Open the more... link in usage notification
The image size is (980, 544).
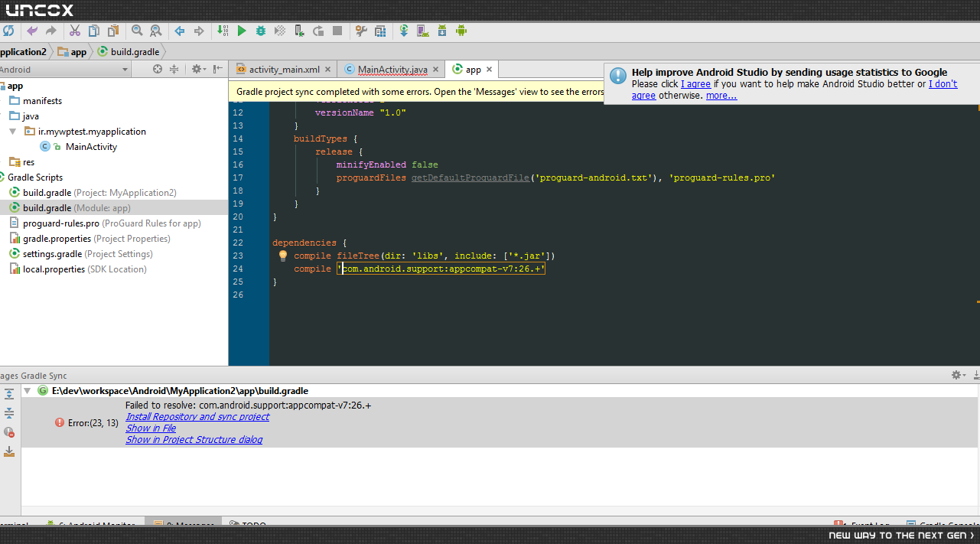pyautogui.click(x=721, y=96)
